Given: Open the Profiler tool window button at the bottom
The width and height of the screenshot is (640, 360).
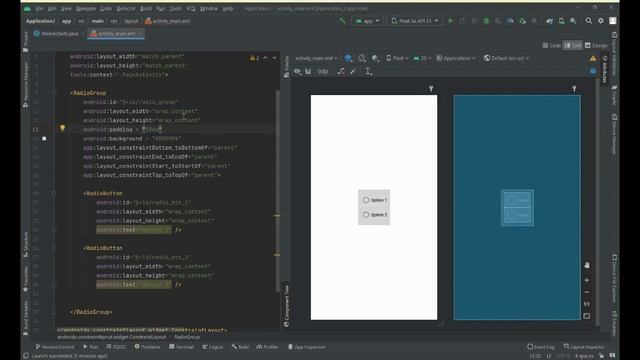Looking at the screenshot, I should pyautogui.click(x=267, y=347).
